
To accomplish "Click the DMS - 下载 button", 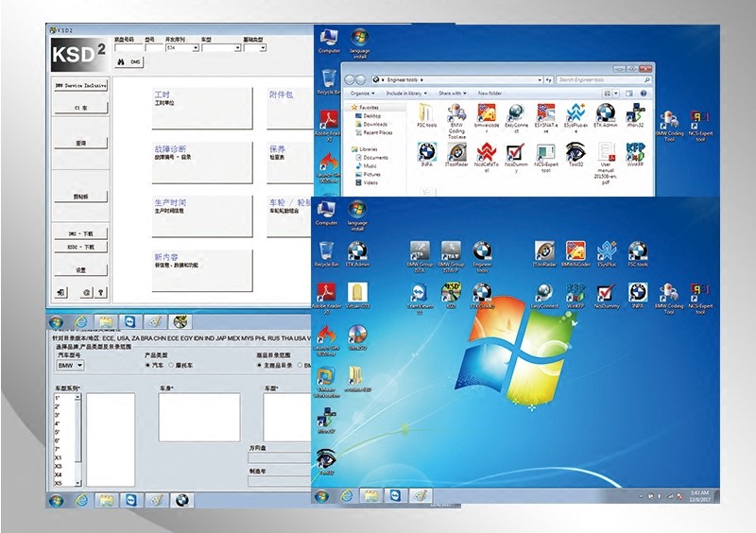I will click(x=80, y=233).
